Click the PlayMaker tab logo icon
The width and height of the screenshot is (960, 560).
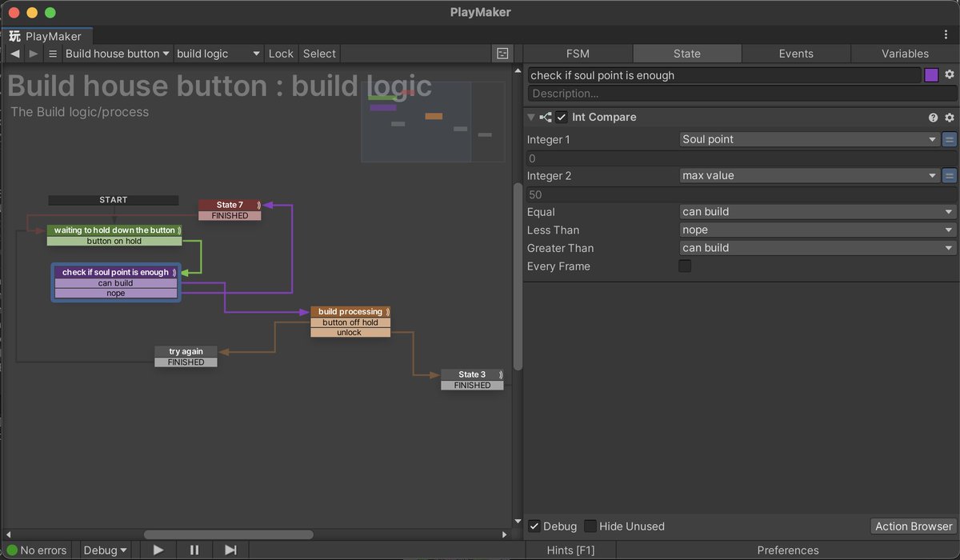pos(14,36)
